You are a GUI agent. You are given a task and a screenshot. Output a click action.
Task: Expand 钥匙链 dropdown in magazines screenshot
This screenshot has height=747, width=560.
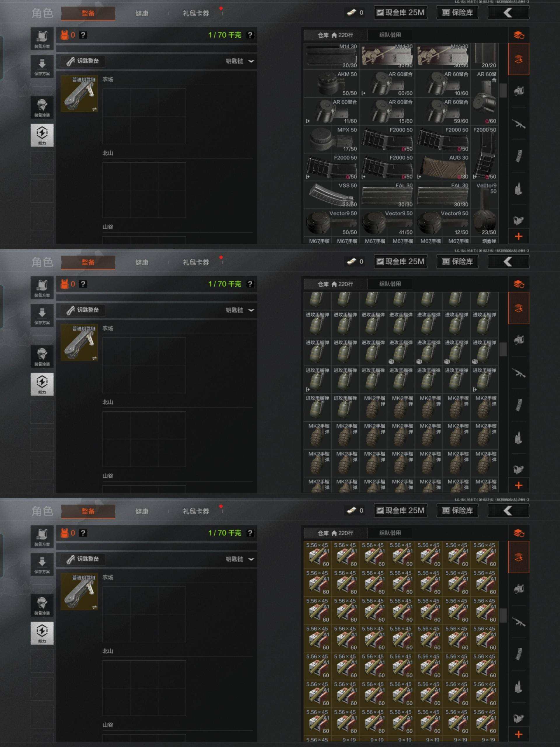point(240,61)
